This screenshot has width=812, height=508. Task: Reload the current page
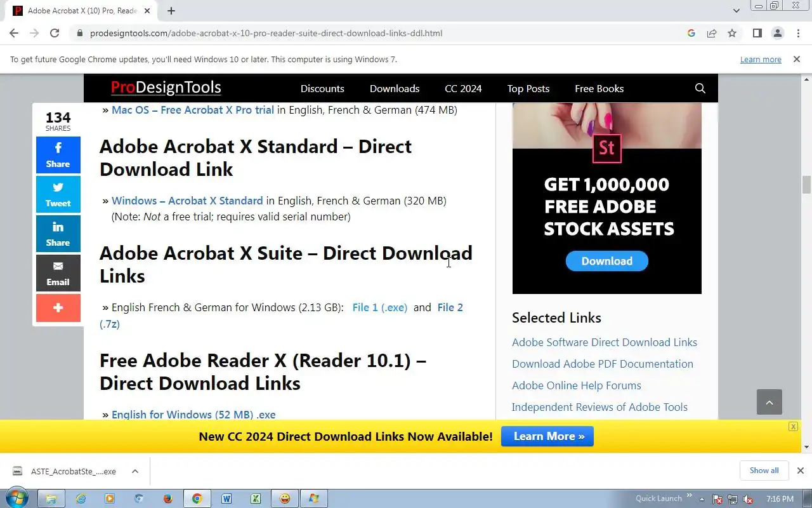55,33
